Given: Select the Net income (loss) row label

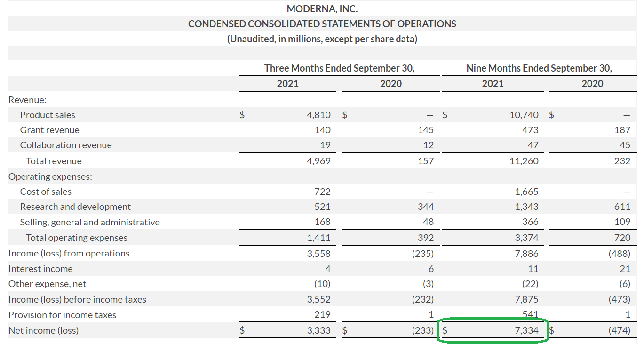Looking at the screenshot, I should pyautogui.click(x=43, y=330).
